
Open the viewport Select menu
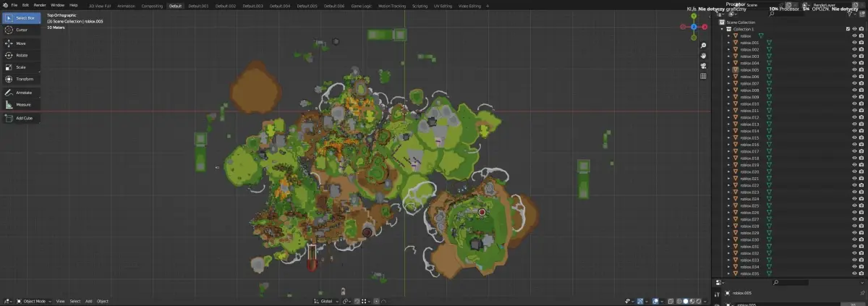(x=75, y=301)
